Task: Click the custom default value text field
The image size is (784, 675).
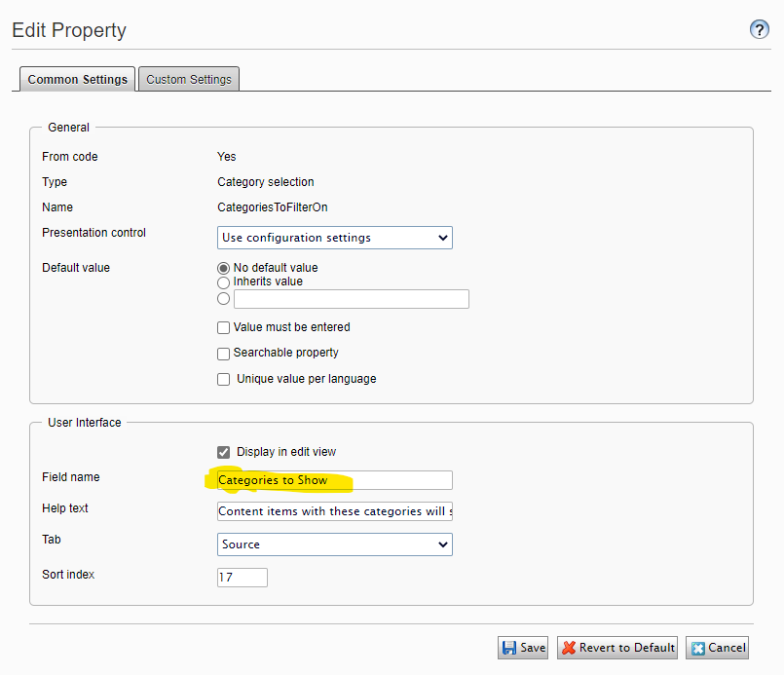Action: (x=351, y=299)
